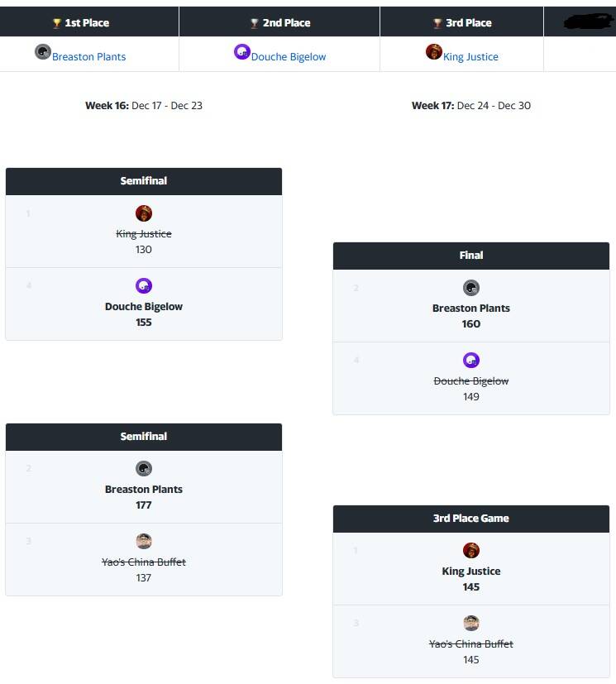Select the 3rd Place column header
The height and width of the screenshot is (684, 616).
461,22
